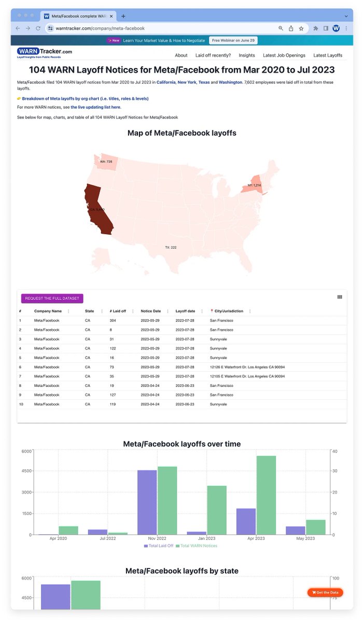Open the Laid off recently? menu item
Viewport: 364px width, 623px height.
pos(213,55)
